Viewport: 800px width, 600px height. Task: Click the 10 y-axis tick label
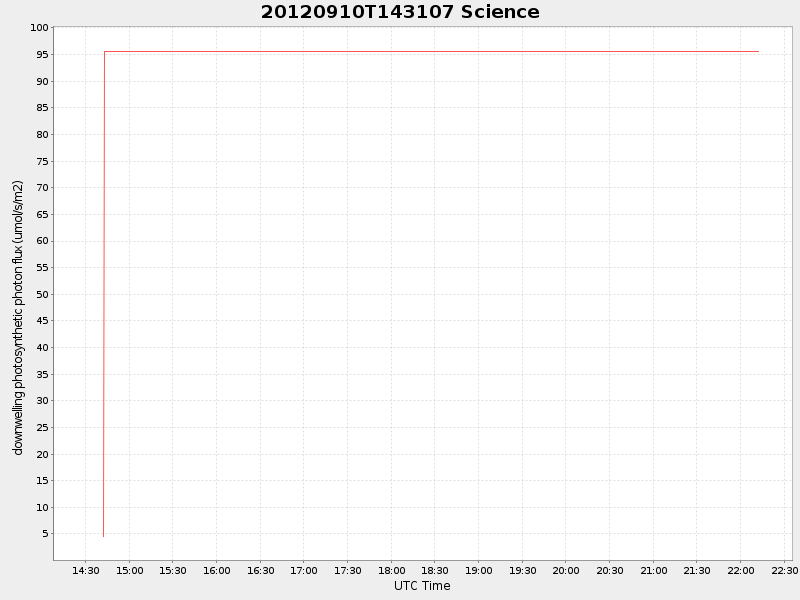coord(42,508)
